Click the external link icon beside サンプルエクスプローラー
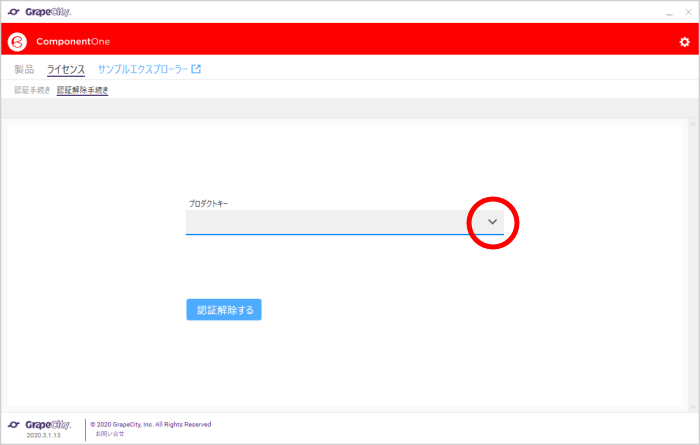 point(196,69)
